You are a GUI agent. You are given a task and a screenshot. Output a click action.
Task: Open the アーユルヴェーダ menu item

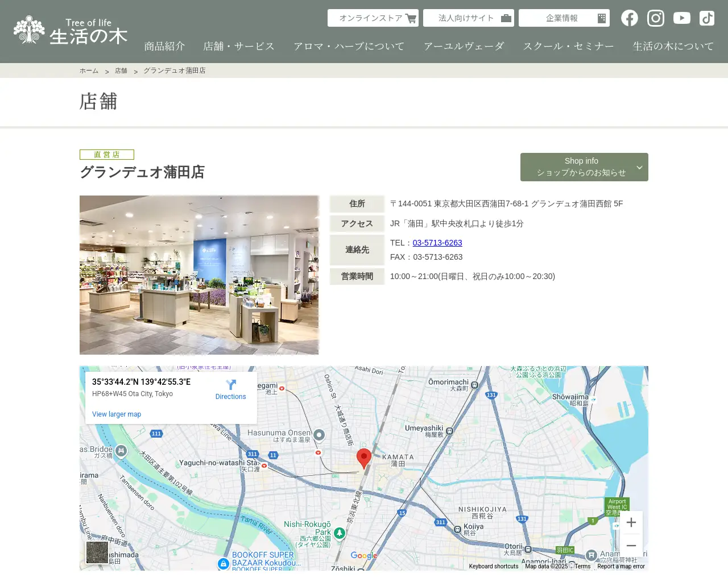(465, 46)
